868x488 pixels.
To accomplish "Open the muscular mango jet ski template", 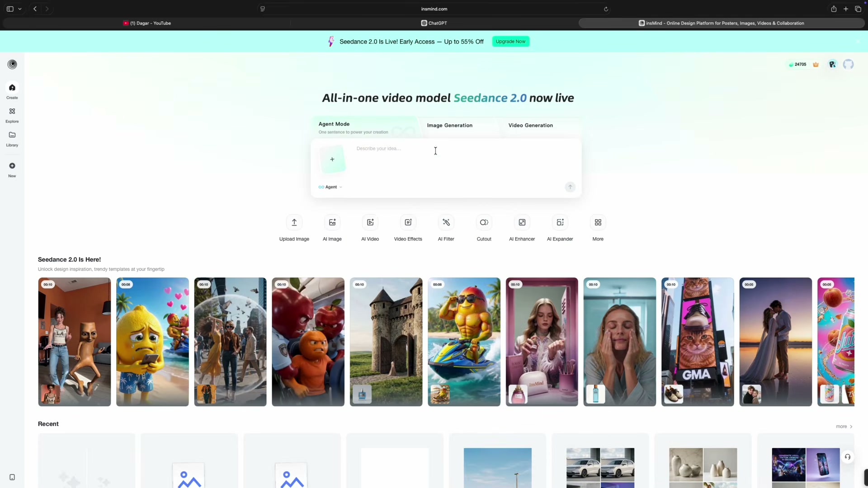I will click(x=464, y=342).
